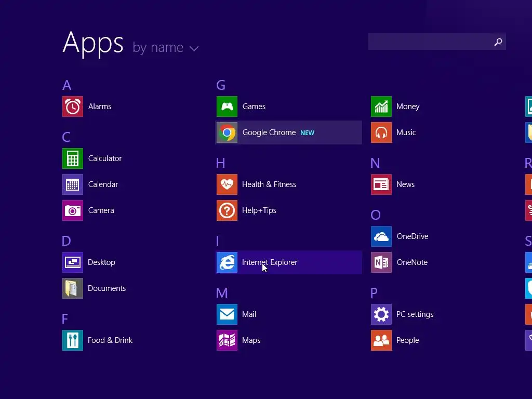Viewport: 532px width, 399px height.
Task: Click the 'Money' label text
Action: coord(408,107)
